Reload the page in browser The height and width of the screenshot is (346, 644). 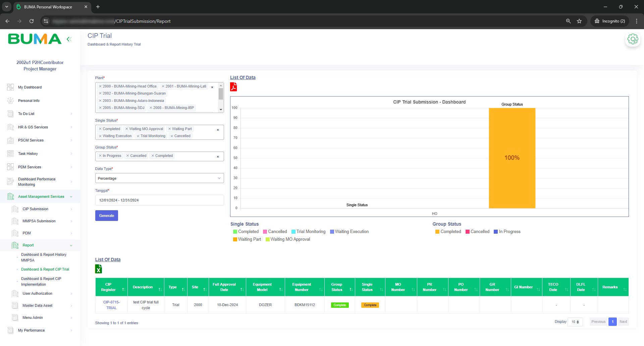pos(32,21)
